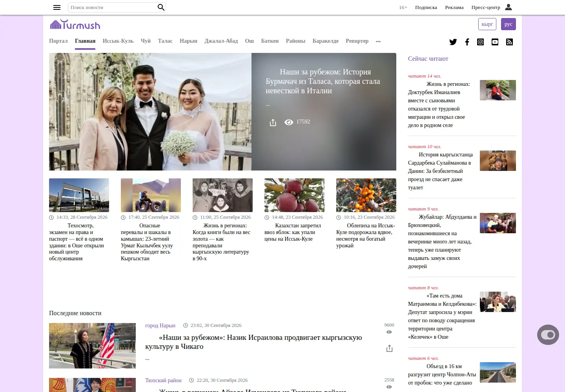Expand more sections with the ellipsis

click(378, 41)
